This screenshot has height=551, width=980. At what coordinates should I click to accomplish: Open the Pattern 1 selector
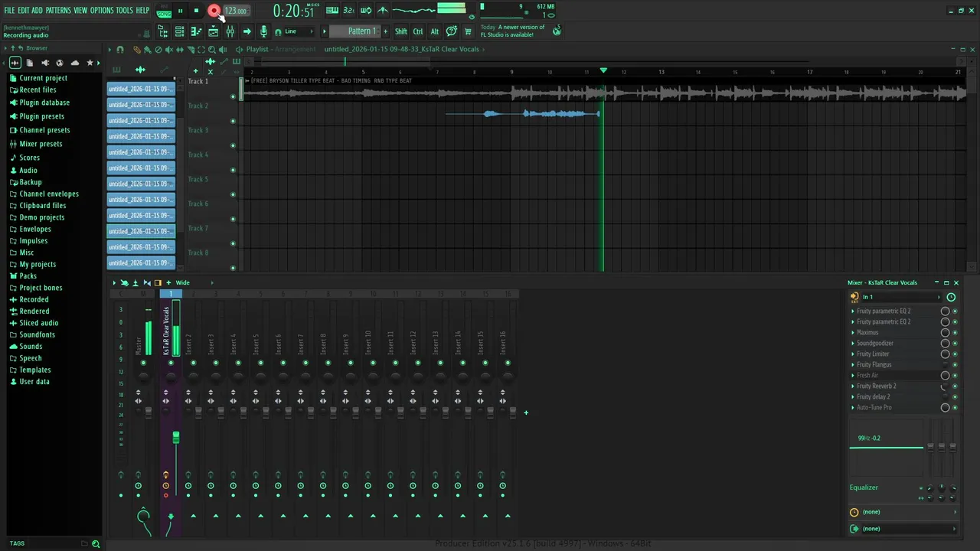[x=355, y=31]
